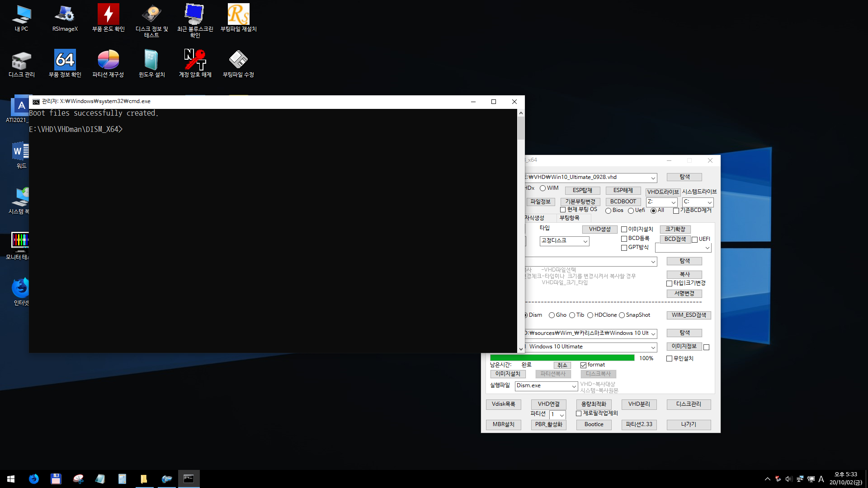
Task: Open the Windows 10 Ultimate image dropdown
Action: 653,347
